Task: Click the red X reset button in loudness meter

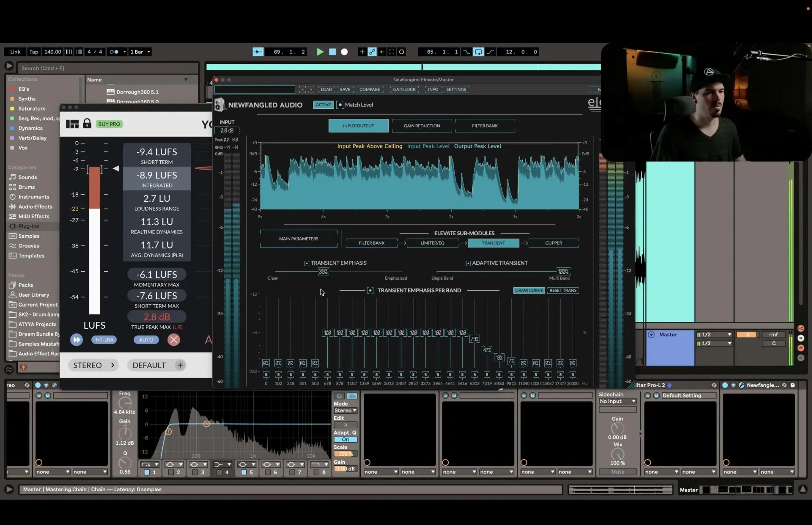Action: coord(173,340)
